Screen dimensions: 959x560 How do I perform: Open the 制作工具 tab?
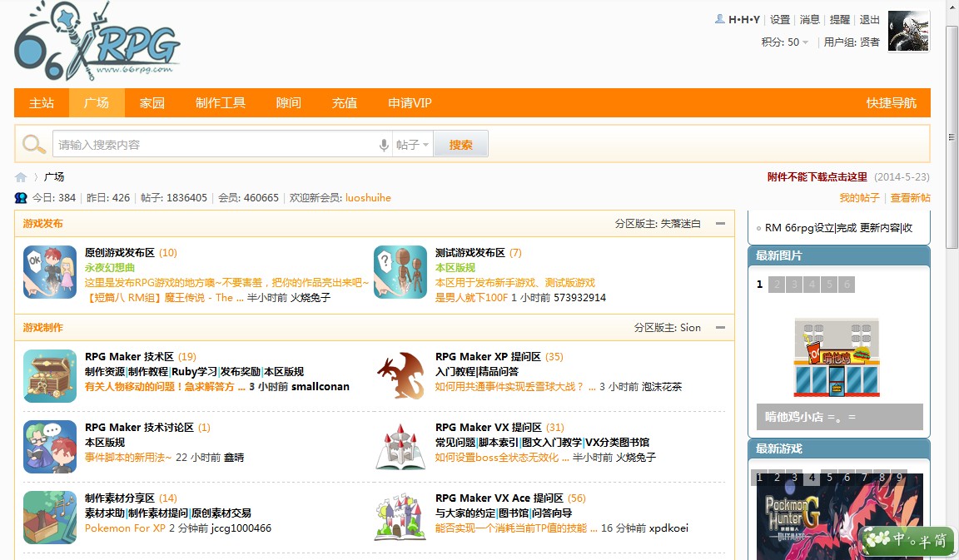click(x=220, y=102)
